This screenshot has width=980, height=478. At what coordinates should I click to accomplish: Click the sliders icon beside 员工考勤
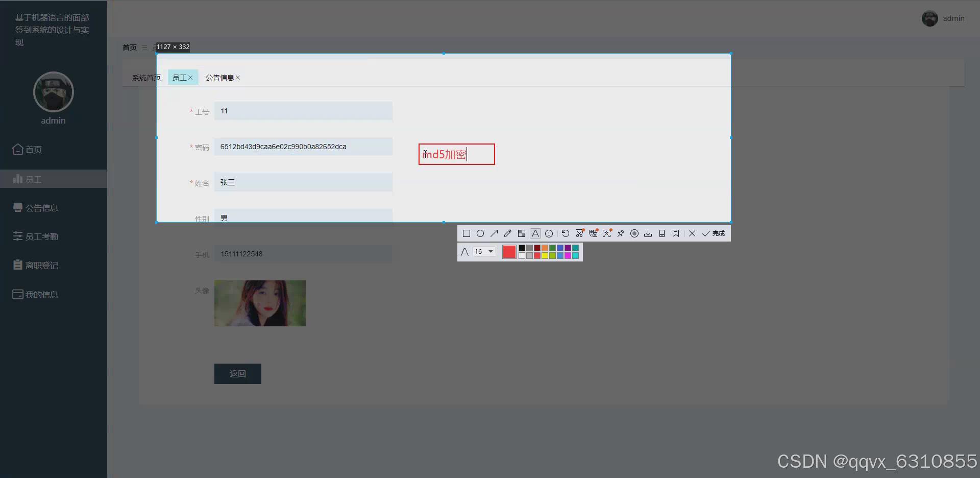coord(18,236)
